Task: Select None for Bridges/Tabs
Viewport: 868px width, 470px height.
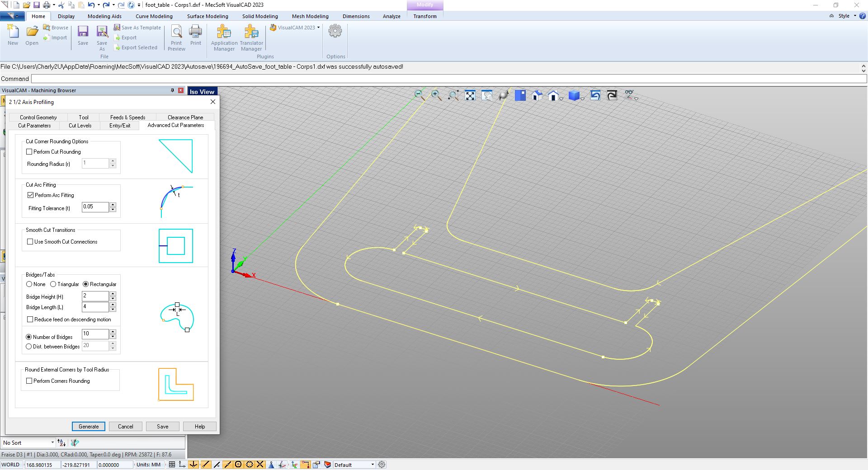Action: pyautogui.click(x=29, y=284)
